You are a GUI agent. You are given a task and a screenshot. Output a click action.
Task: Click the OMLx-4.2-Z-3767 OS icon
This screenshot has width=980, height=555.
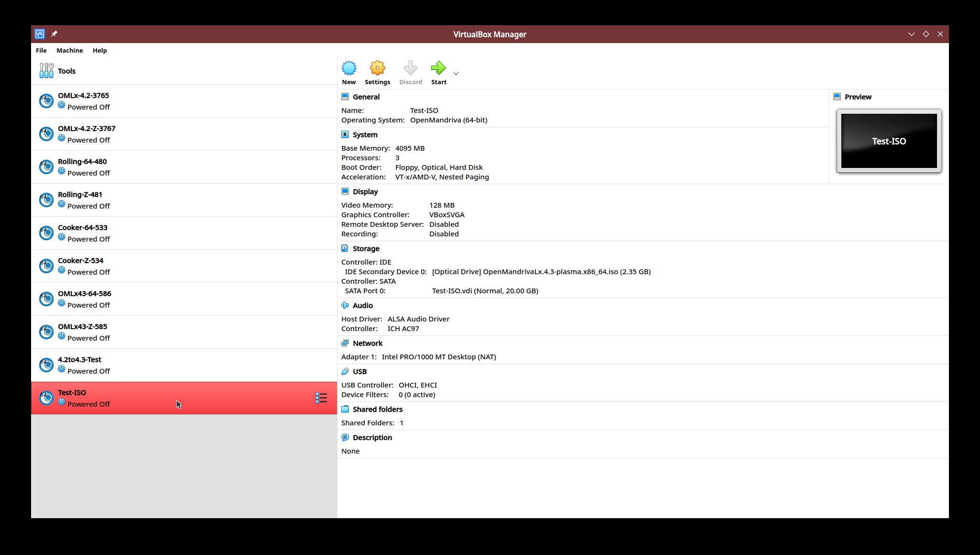tap(46, 134)
